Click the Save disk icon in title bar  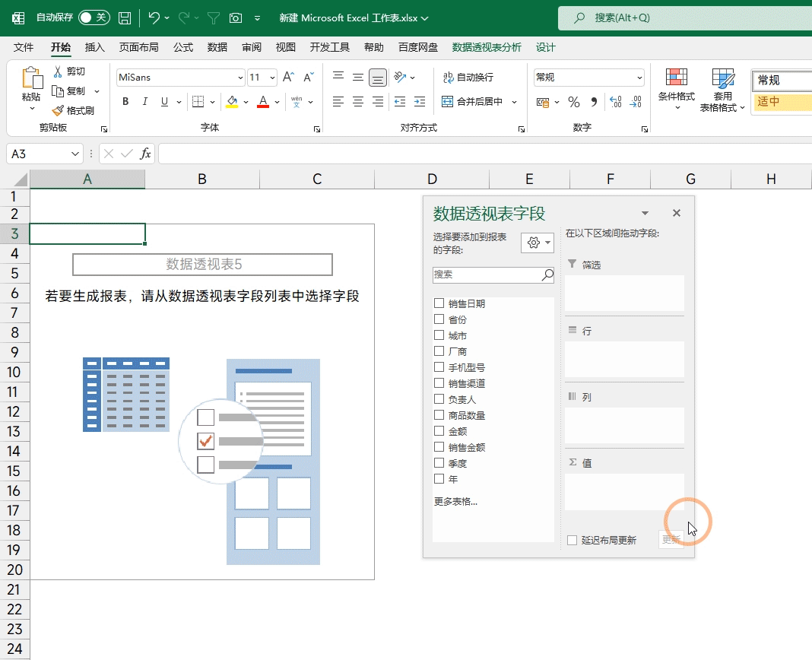click(125, 17)
